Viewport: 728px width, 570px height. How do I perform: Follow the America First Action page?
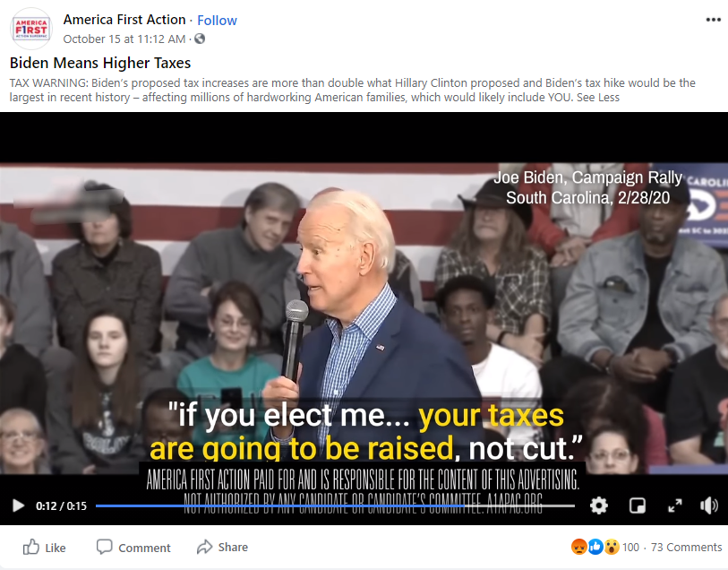pos(217,21)
